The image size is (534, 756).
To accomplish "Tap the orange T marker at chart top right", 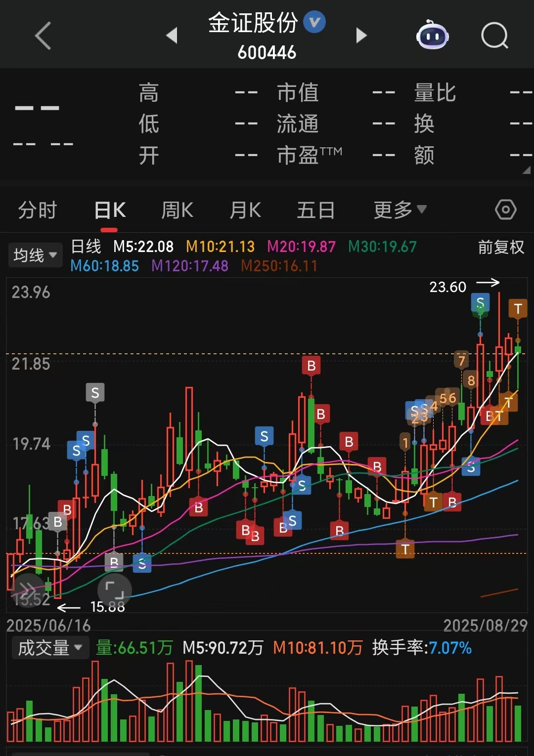I will pos(518,309).
